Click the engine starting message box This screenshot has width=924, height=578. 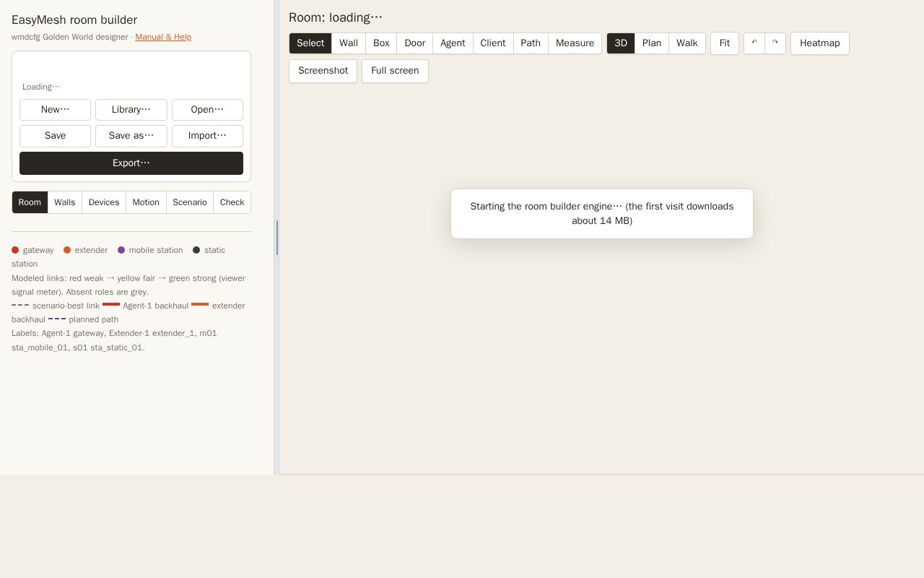pyautogui.click(x=602, y=214)
